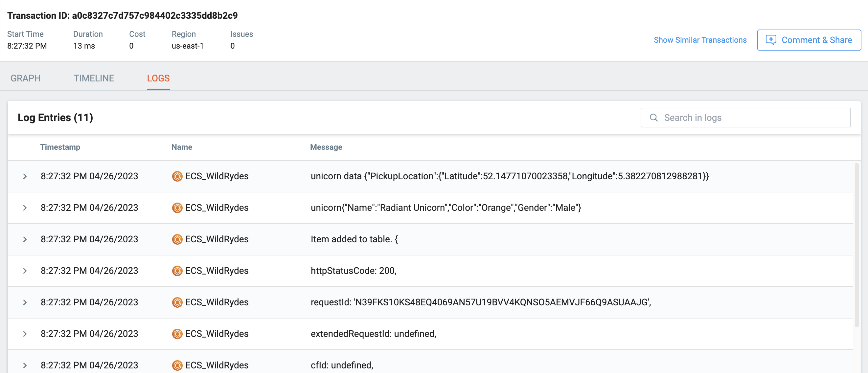This screenshot has height=373, width=868.
Task: Click the ECS icon in the httpStatusCode row
Action: coord(177,271)
